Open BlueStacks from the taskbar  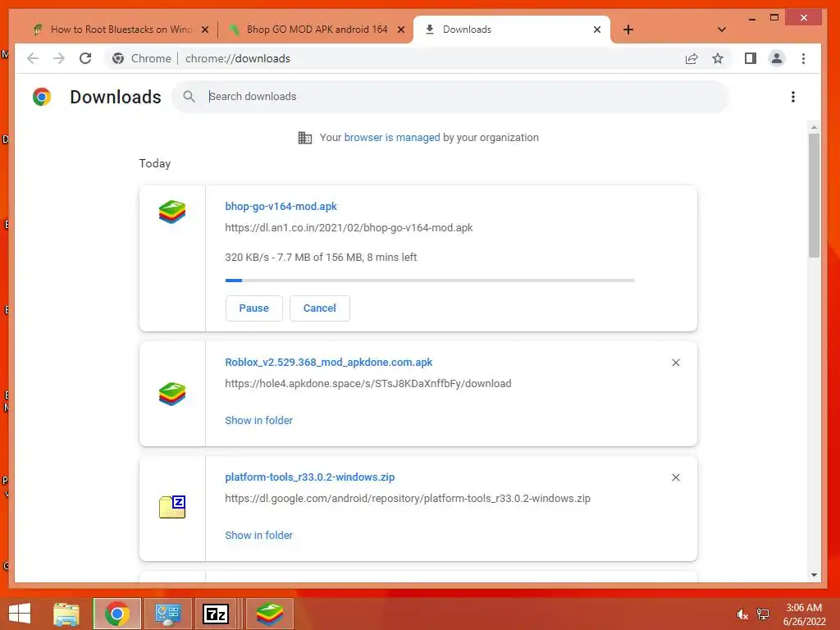coord(269,614)
